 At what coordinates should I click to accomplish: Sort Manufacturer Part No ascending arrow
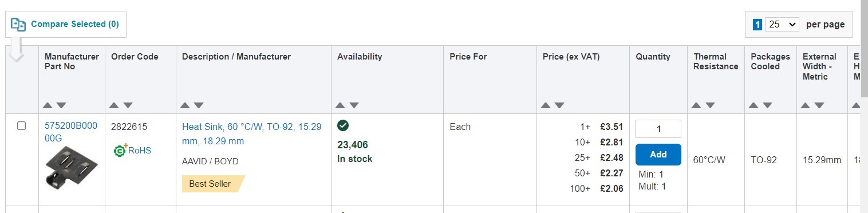pos(48,105)
